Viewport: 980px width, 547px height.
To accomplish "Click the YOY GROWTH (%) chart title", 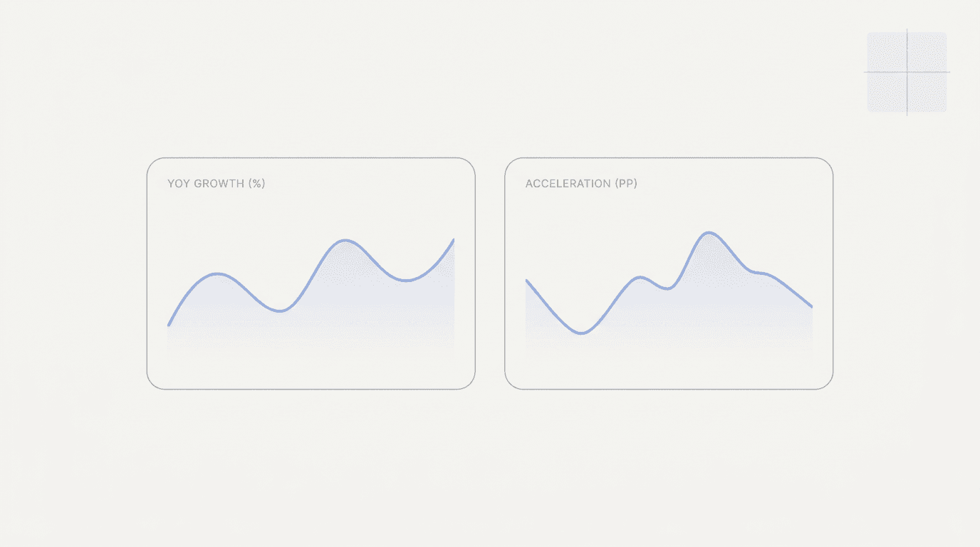I will [x=216, y=184].
